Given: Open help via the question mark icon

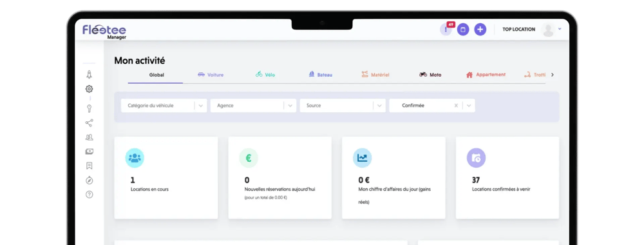Looking at the screenshot, I should 89,195.
